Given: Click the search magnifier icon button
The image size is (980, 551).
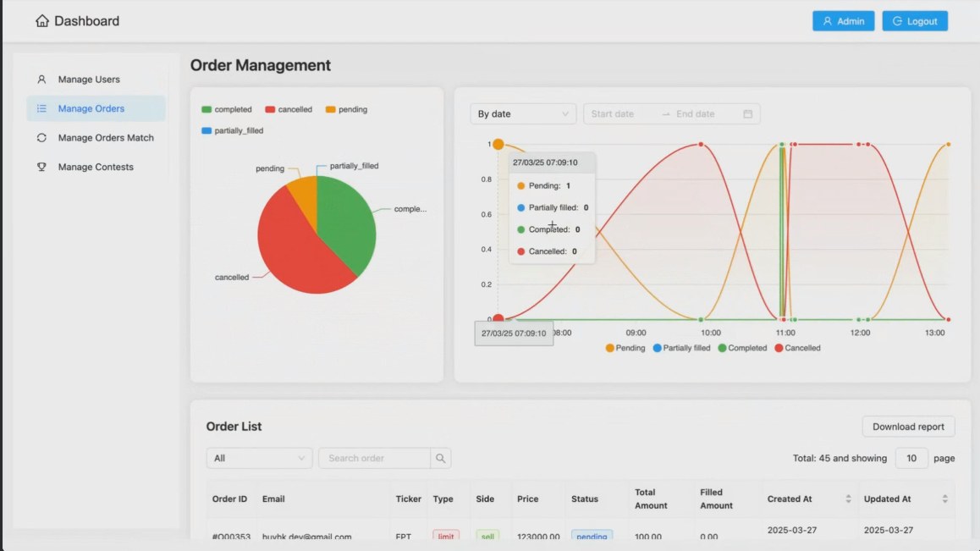Looking at the screenshot, I should [x=441, y=458].
